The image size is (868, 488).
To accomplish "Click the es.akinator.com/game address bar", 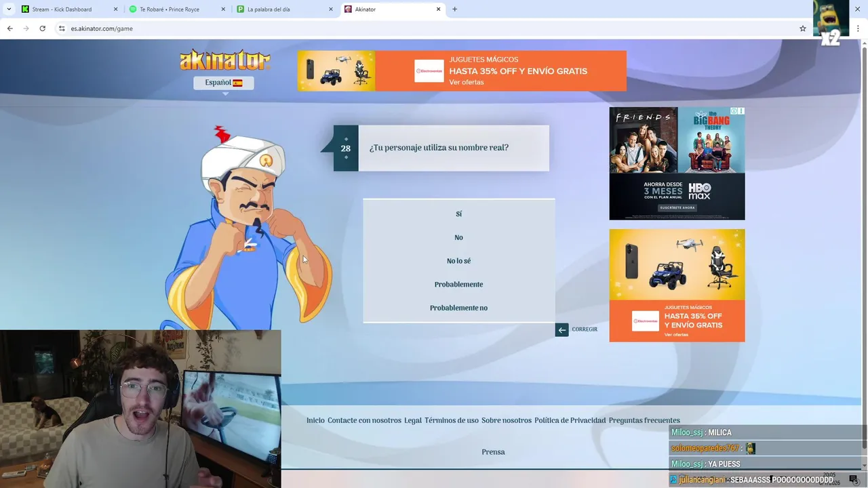I will click(431, 28).
